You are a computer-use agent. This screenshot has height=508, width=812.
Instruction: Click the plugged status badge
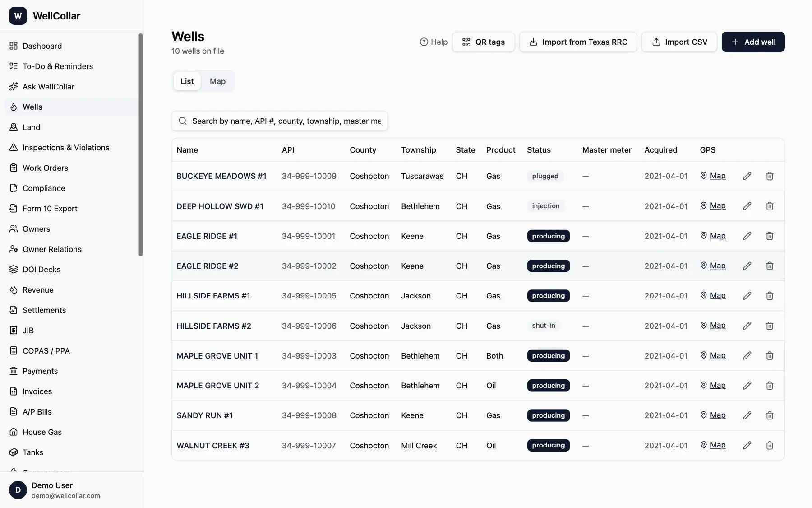[x=545, y=176]
